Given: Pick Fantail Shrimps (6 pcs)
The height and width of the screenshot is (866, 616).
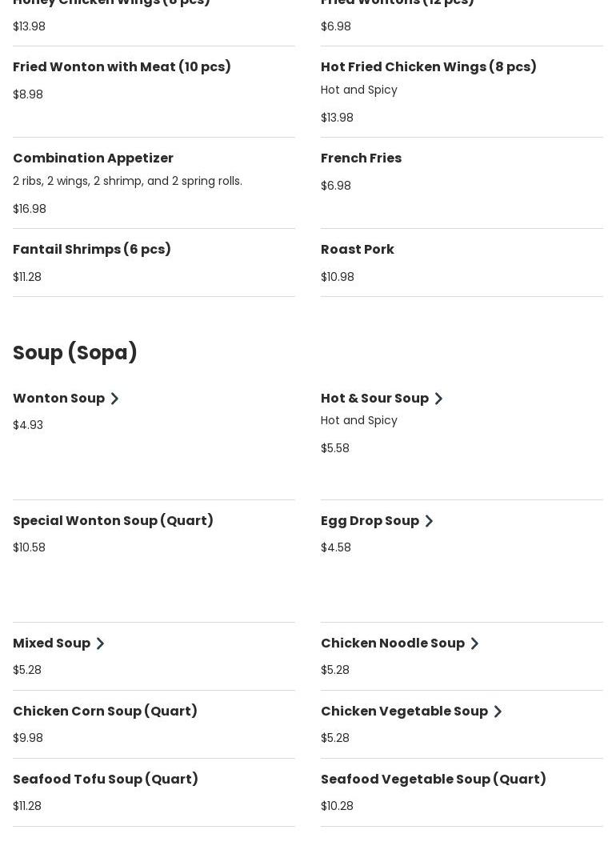Looking at the screenshot, I should [92, 250].
